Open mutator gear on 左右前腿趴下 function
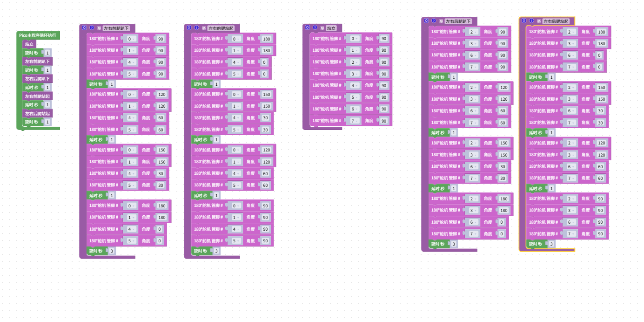Screen dimensions: 644x322 (x=84, y=27)
